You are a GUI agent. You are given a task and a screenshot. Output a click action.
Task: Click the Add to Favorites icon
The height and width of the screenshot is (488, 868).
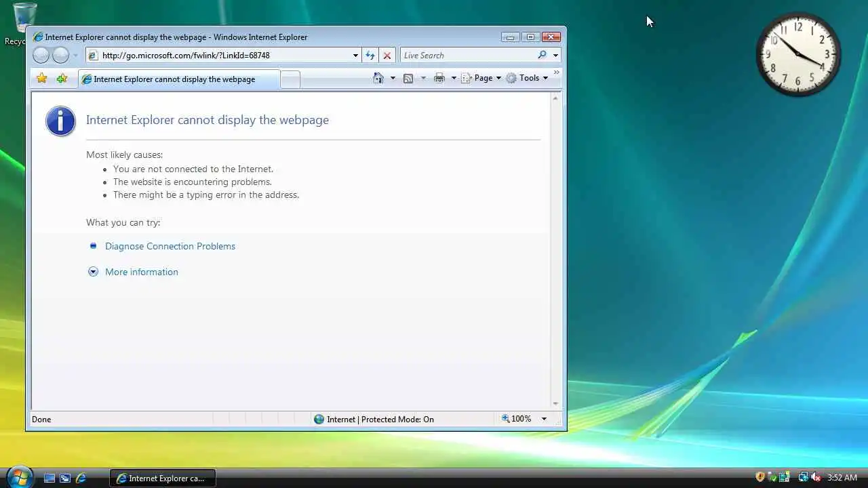click(x=62, y=79)
